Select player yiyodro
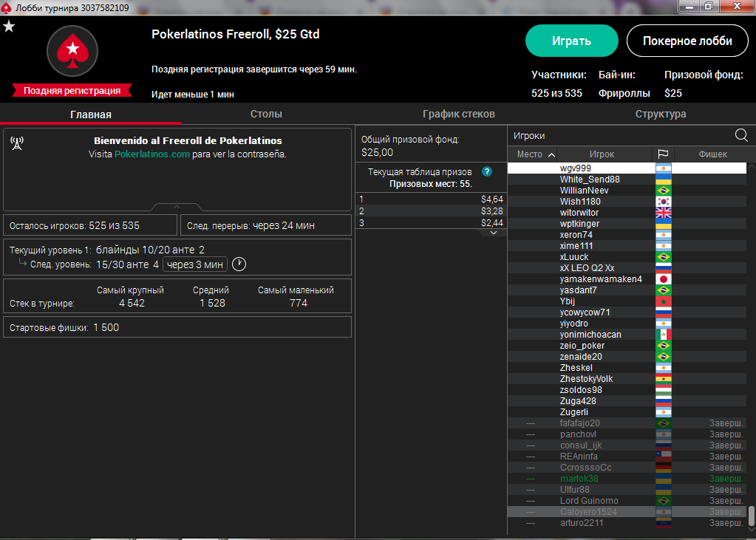 coord(627,324)
